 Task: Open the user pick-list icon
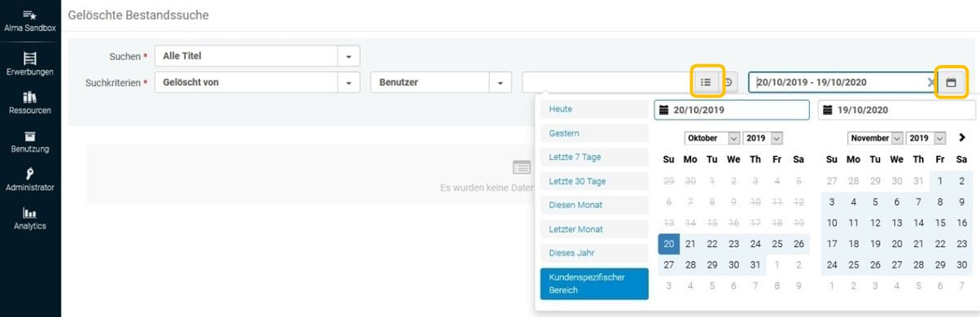coord(706,82)
